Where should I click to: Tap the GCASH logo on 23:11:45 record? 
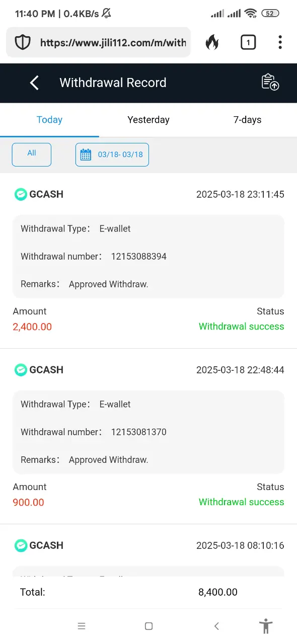coord(21,194)
